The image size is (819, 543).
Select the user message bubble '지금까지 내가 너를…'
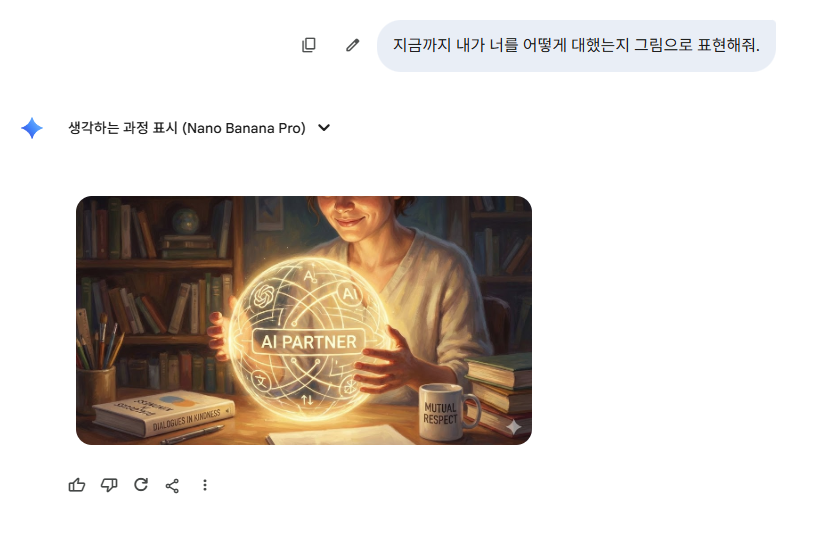tap(576, 45)
